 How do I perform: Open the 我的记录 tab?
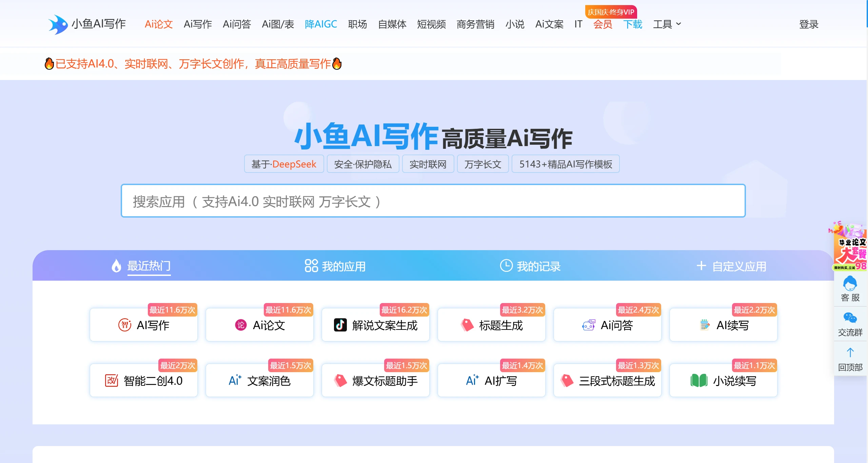pyautogui.click(x=530, y=266)
